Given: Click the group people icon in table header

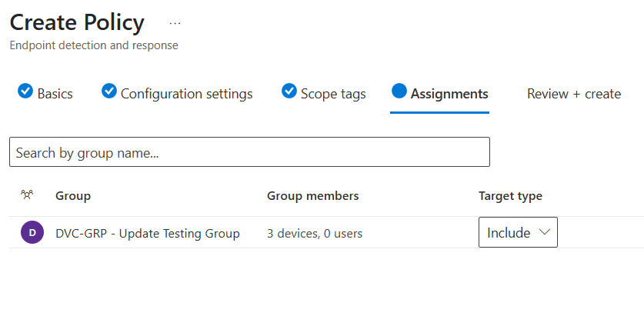Looking at the screenshot, I should (27, 196).
